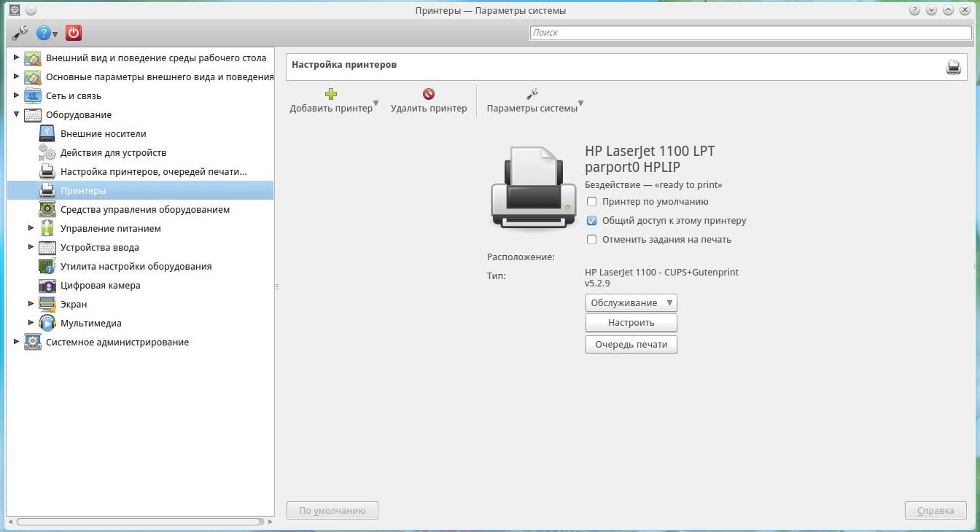Expand Системное администрирование node
Screen dimensions: 980x532
pos(16,342)
